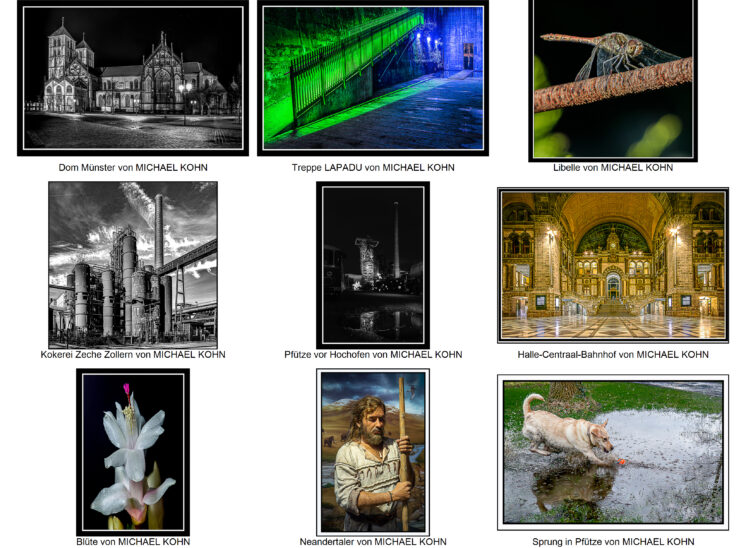This screenshot has height=548, width=746.
Task: Open the Neandertaler portrait photo
Action: coord(373,452)
